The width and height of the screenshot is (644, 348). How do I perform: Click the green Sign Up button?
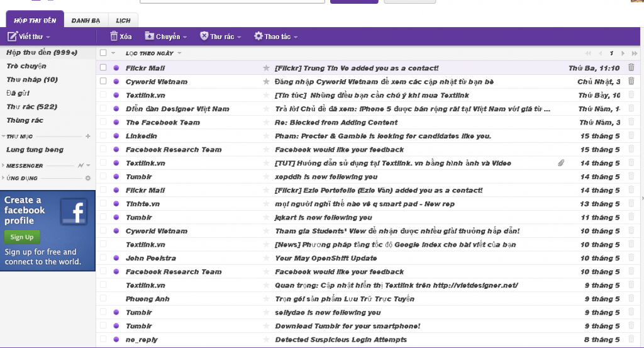[x=22, y=237]
